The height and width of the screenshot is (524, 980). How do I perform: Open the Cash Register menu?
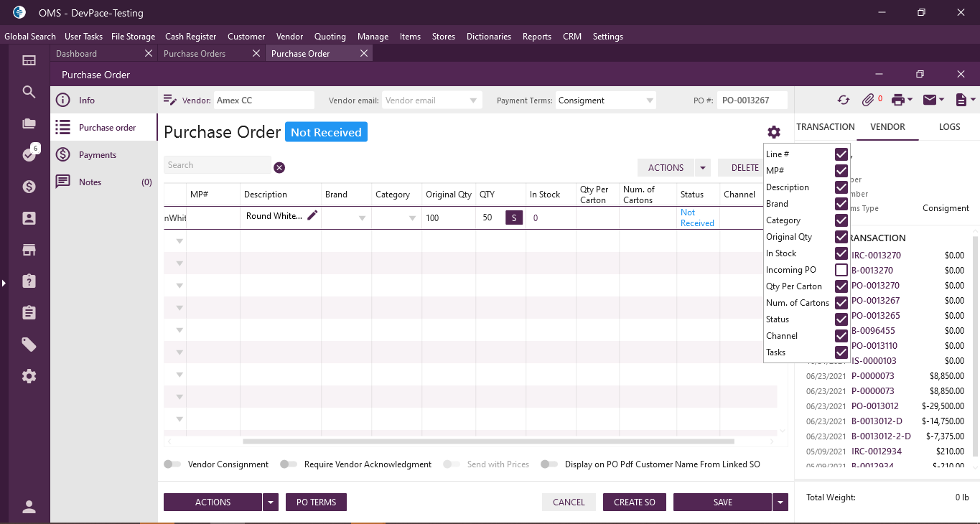pos(190,37)
